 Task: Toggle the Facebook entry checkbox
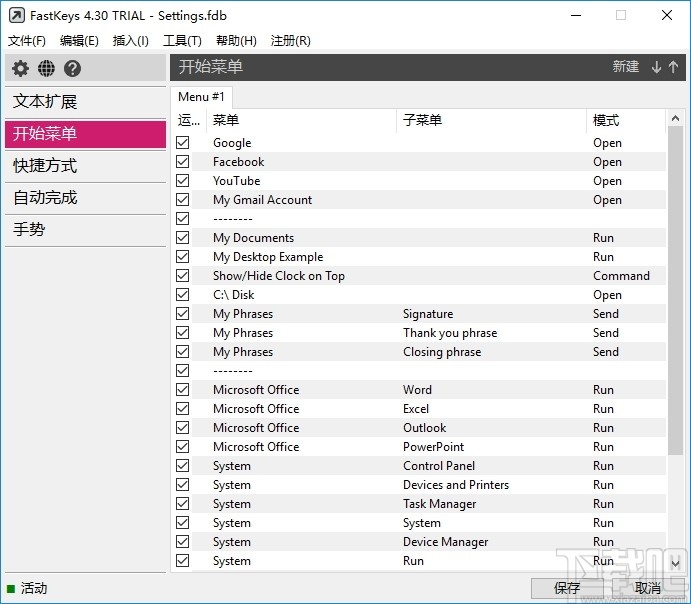tap(182, 161)
